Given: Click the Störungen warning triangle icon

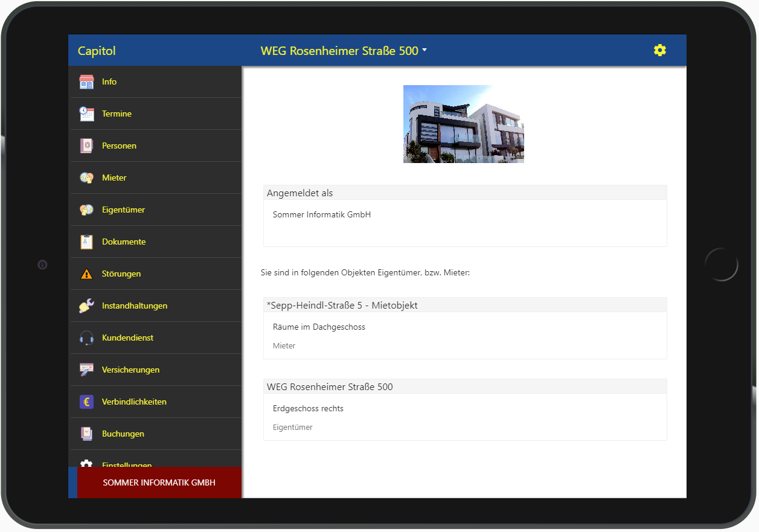Looking at the screenshot, I should point(86,274).
